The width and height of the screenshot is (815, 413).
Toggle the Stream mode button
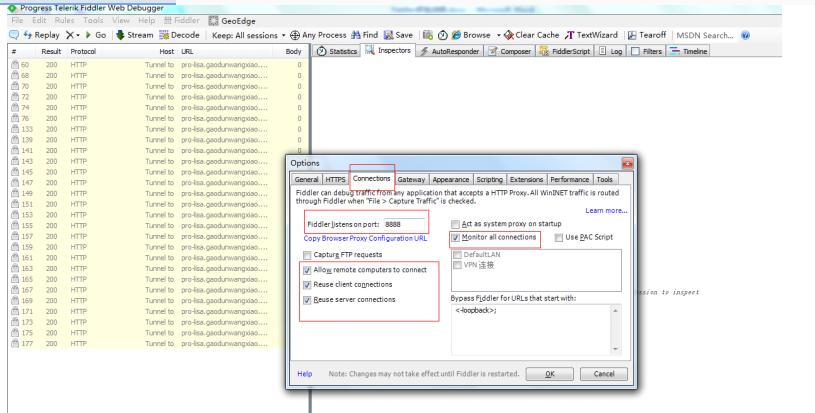pyautogui.click(x=135, y=35)
